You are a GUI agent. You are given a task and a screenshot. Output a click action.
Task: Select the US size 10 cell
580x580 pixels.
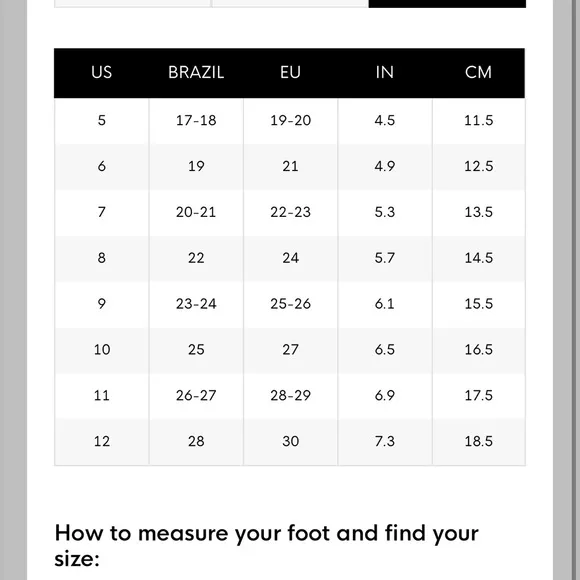tap(102, 350)
